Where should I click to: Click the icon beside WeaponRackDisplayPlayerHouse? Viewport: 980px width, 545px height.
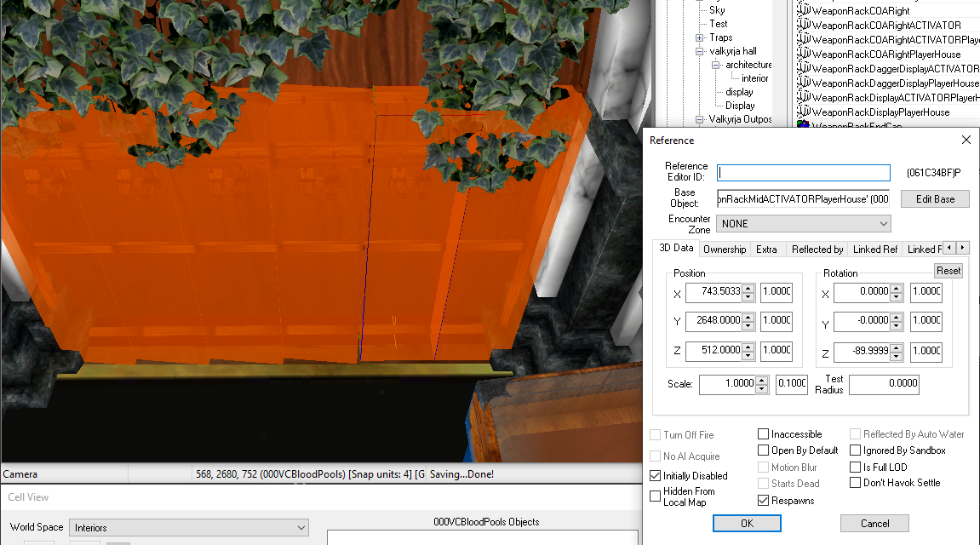(x=804, y=112)
